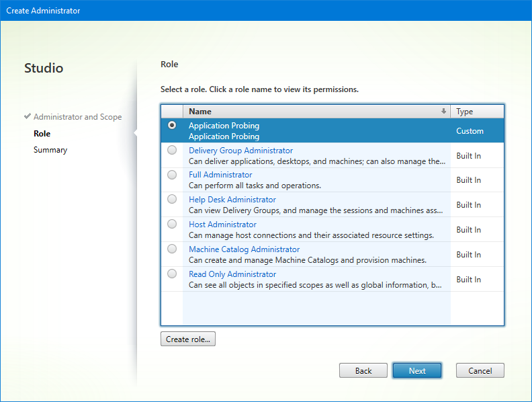This screenshot has height=402, width=532.
Task: Select the Application Probing radio button
Action: 173,125
